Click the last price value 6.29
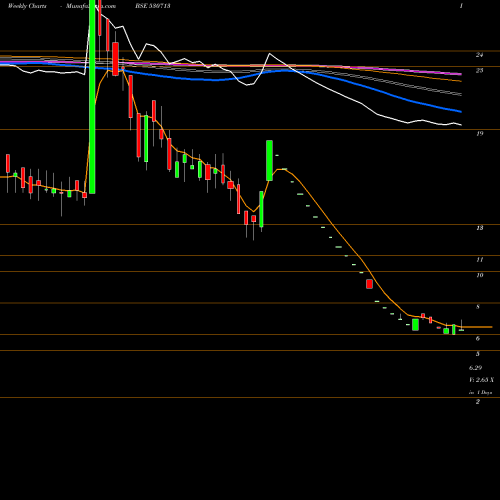 click(475, 368)
